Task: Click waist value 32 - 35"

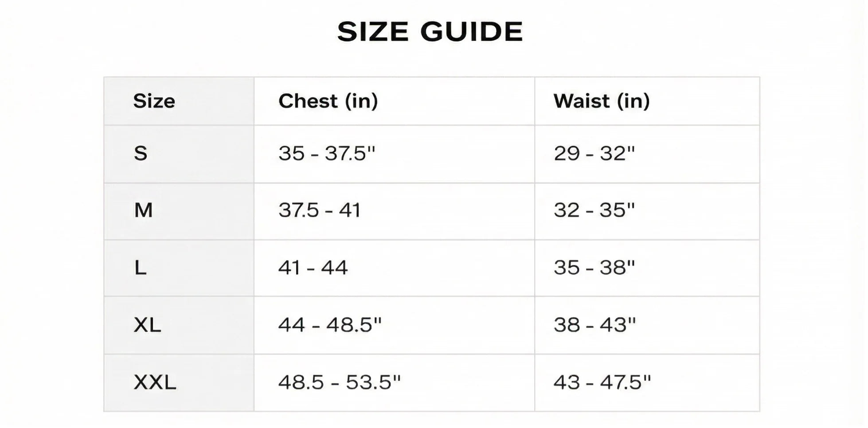Action: (594, 210)
